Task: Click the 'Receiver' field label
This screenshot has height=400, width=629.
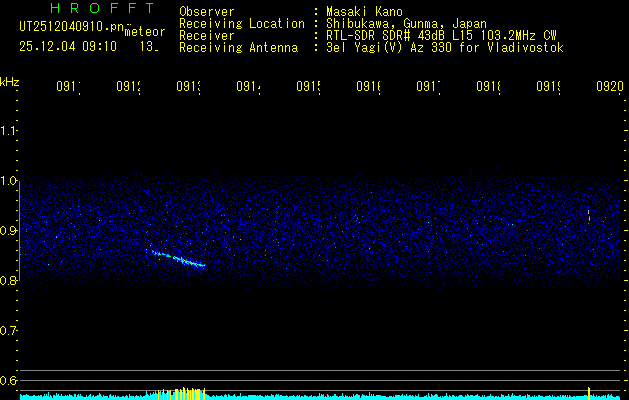Action: 207,36
